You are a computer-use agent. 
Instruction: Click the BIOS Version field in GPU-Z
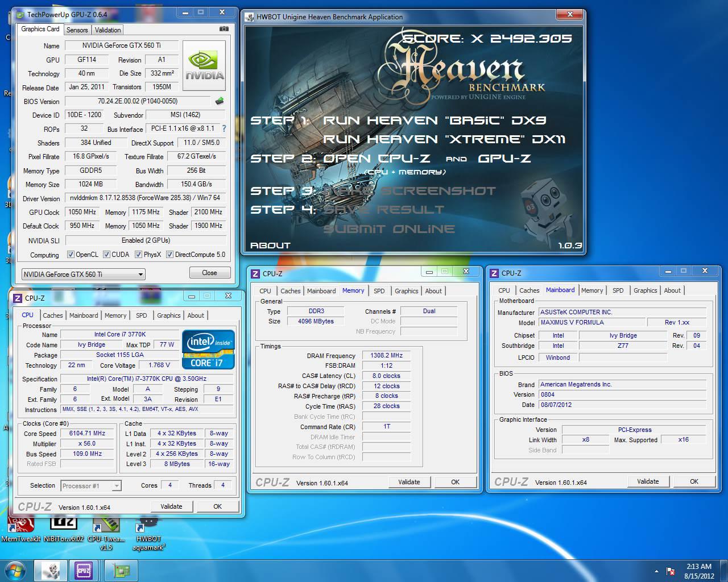[138, 101]
